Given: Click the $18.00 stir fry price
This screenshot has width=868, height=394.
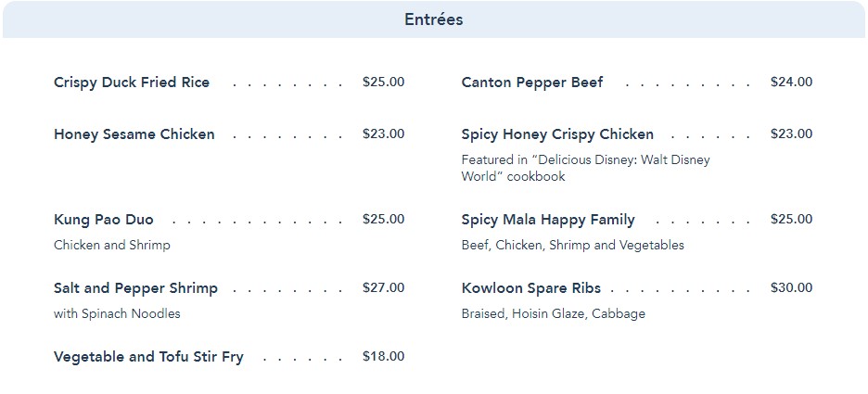Looking at the screenshot, I should pyautogui.click(x=383, y=357).
